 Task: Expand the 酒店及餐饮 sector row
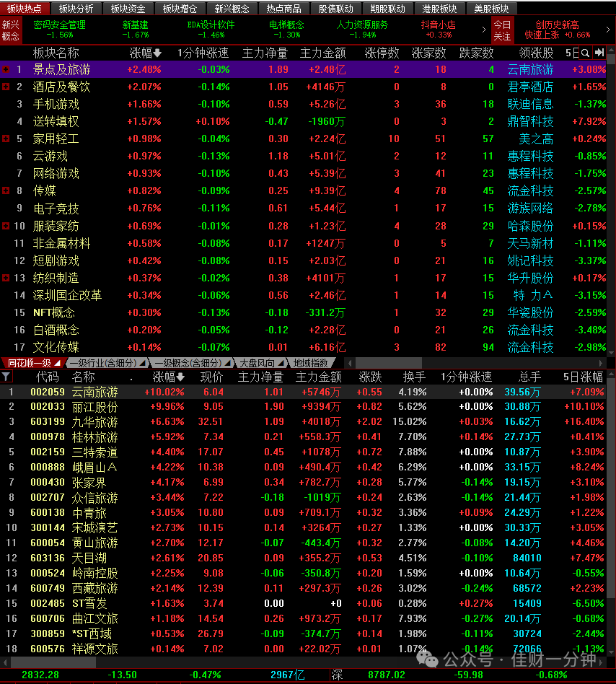(6, 87)
